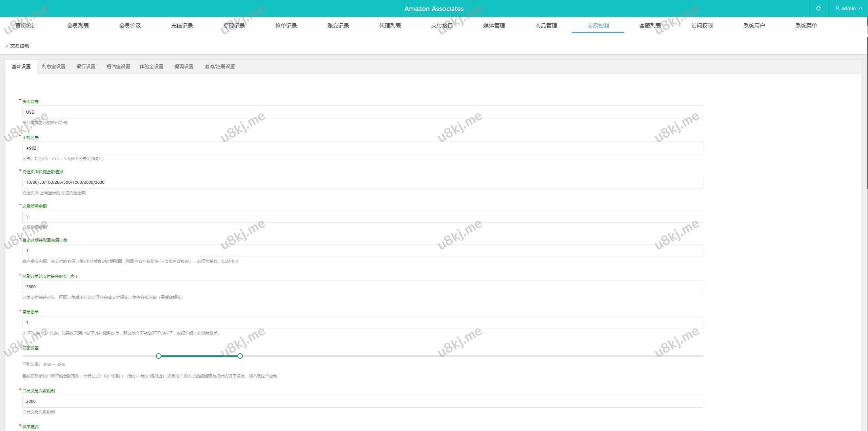The width and height of the screenshot is (868, 431).
Task: Switch to 银行设置 tab
Action: [x=86, y=67]
